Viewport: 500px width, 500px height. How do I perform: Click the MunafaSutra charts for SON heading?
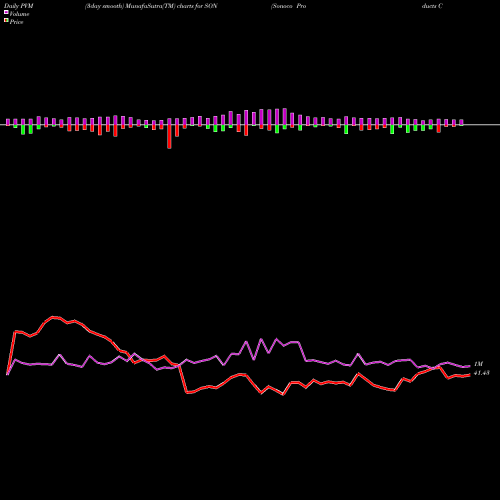[x=151, y=6]
